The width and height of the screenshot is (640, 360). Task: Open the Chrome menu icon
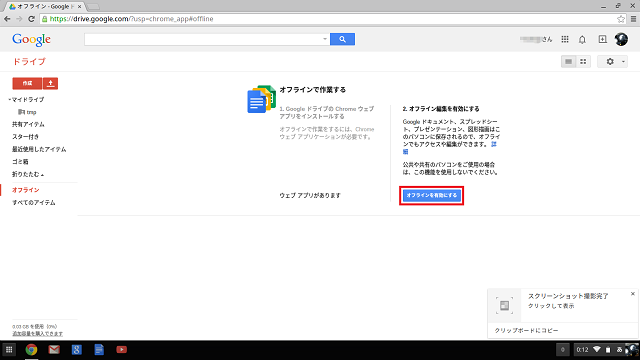tap(633, 19)
